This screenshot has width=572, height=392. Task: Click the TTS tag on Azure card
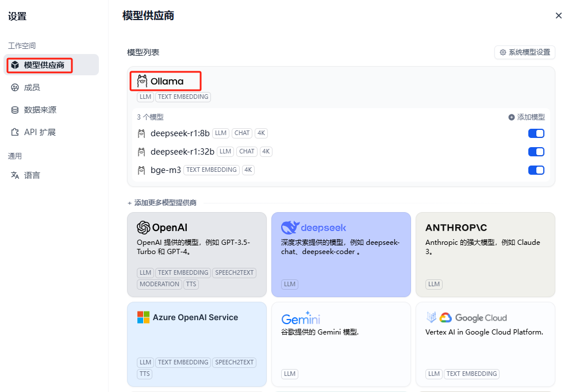click(144, 374)
